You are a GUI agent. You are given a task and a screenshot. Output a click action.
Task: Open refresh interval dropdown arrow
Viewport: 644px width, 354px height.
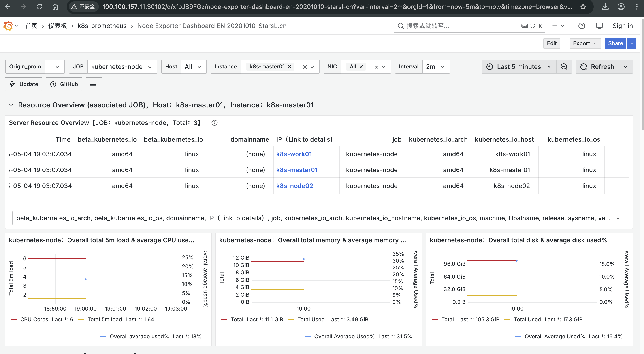pos(625,67)
